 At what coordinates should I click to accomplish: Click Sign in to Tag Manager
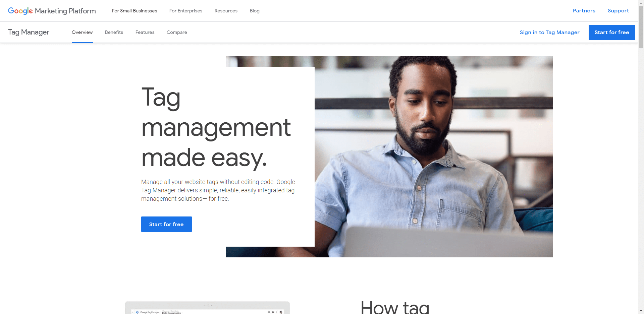[x=550, y=32]
